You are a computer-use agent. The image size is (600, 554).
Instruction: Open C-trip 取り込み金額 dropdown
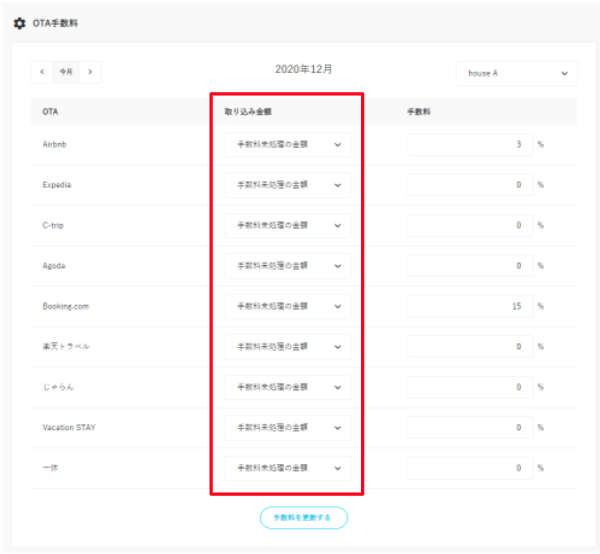(x=287, y=225)
